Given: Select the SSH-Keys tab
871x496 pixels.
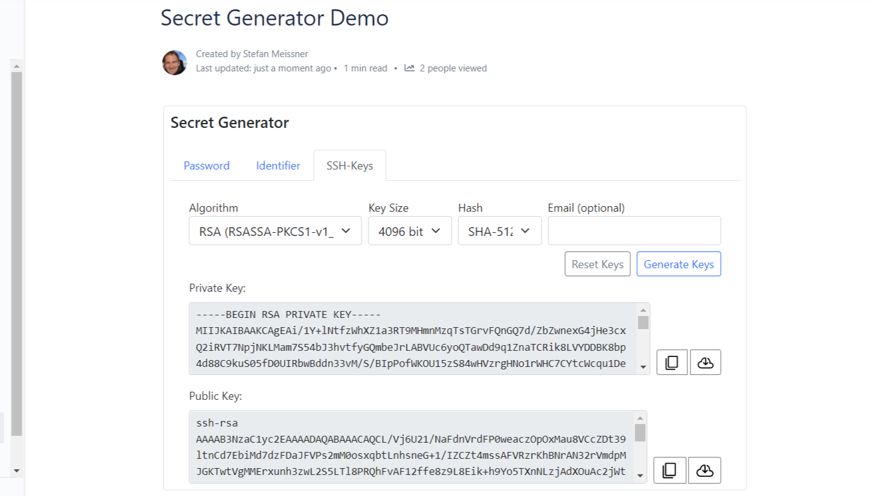Looking at the screenshot, I should click(349, 166).
